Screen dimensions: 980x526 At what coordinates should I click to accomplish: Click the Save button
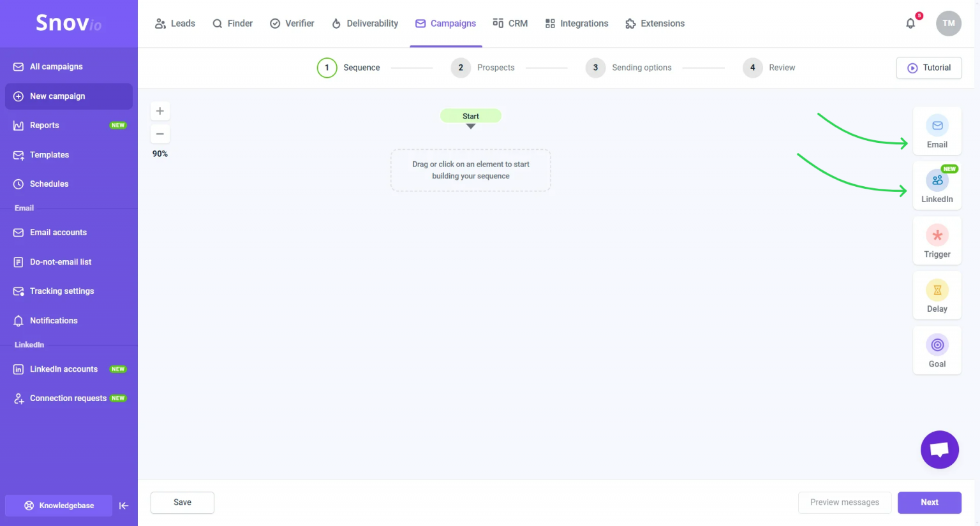tap(182, 502)
